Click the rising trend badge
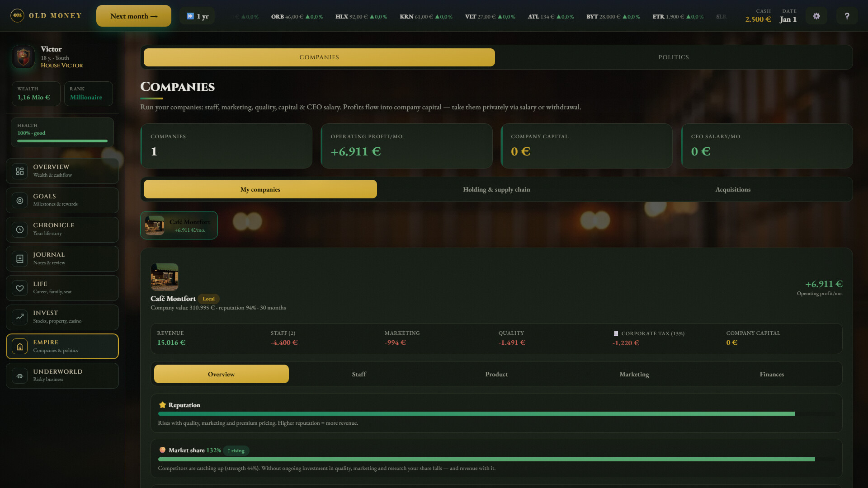Image resolution: width=868 pixels, height=488 pixels. 236,450
